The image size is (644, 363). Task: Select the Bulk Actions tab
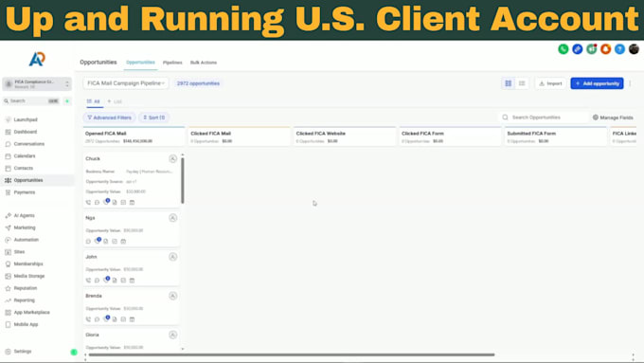pos(204,63)
